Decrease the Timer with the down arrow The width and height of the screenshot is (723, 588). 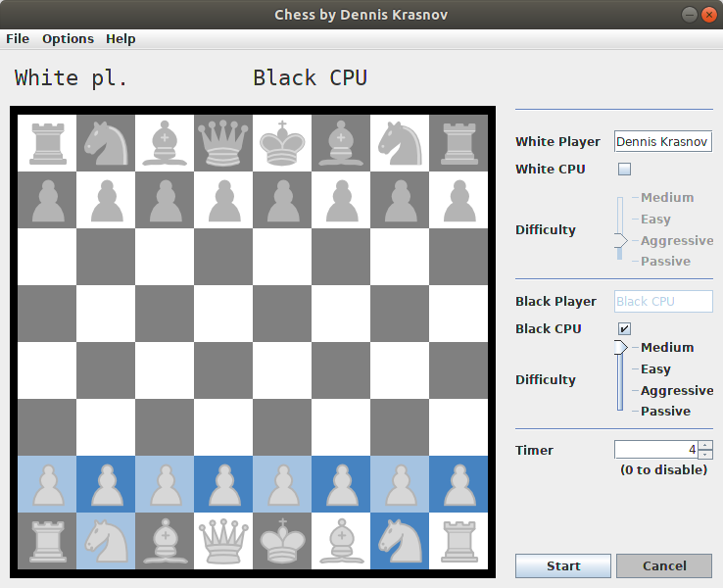[x=705, y=455]
